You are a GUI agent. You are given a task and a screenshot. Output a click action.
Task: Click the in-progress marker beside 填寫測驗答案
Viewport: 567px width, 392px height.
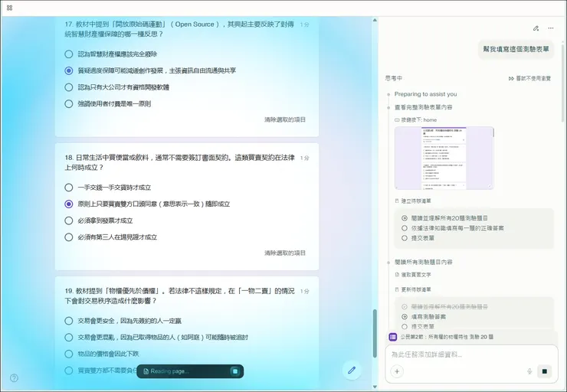(405, 316)
